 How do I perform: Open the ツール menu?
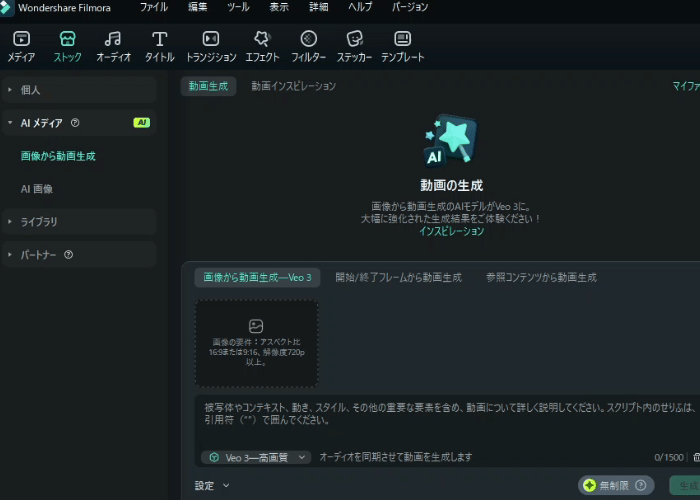(x=238, y=7)
